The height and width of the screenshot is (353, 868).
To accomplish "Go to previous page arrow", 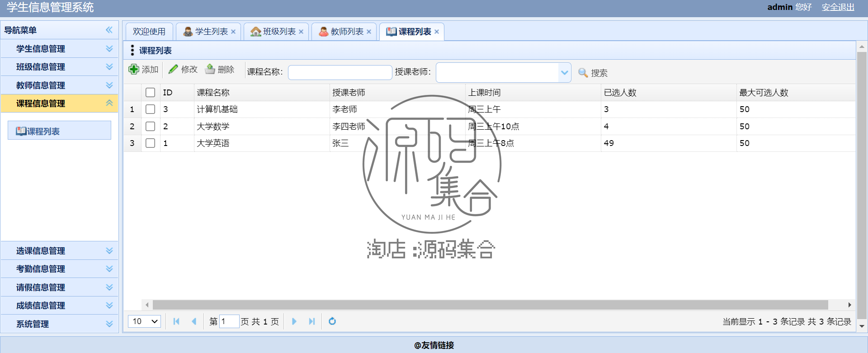I will tap(194, 321).
